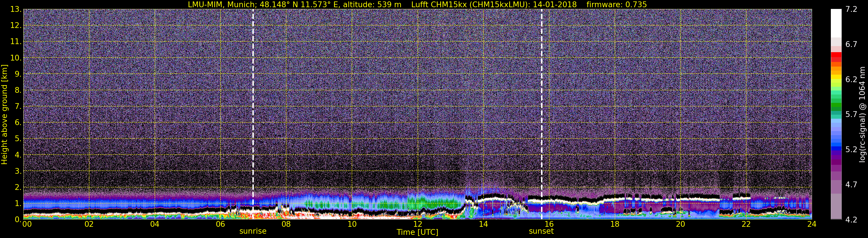Click the '14' time tick label
The width and height of the screenshot is (868, 238).
coord(483,224)
